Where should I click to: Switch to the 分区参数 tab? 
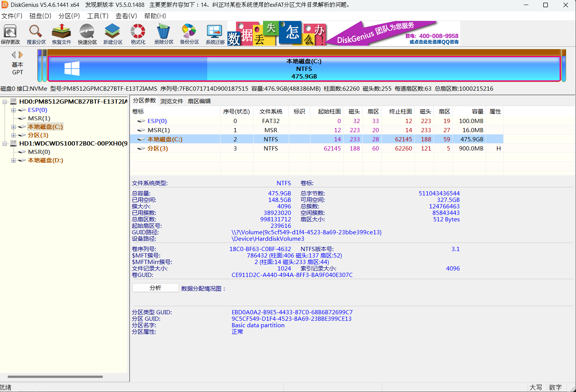click(x=144, y=101)
